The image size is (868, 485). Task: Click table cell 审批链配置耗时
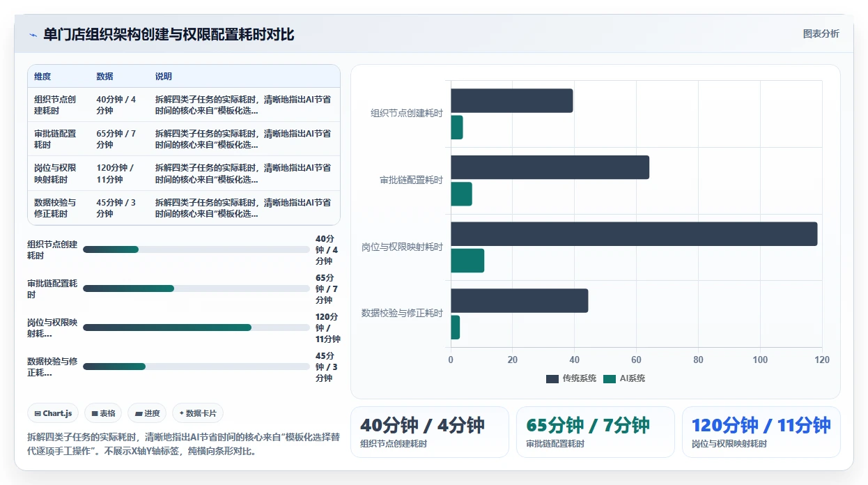pyautogui.click(x=55, y=139)
